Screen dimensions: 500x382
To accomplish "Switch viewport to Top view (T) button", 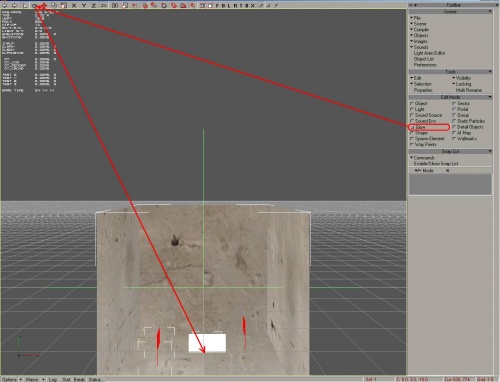I will pyautogui.click(x=241, y=5).
